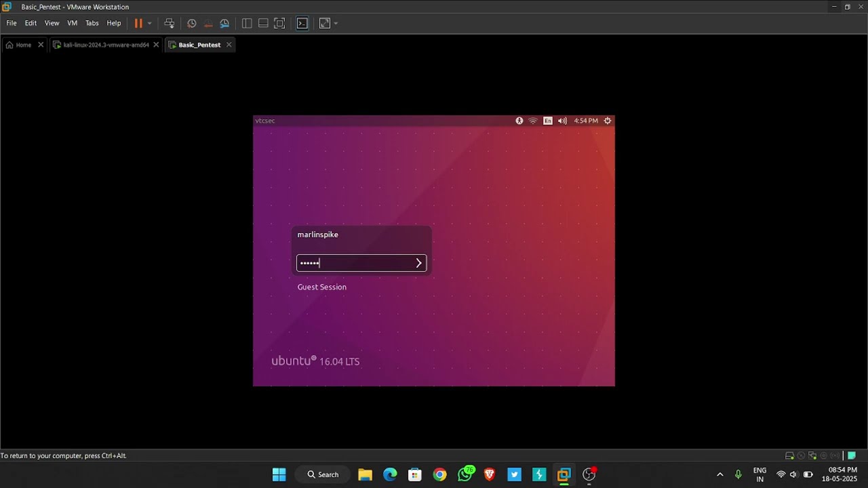Submit login with the arrow button
The image size is (868, 488).
[418, 263]
